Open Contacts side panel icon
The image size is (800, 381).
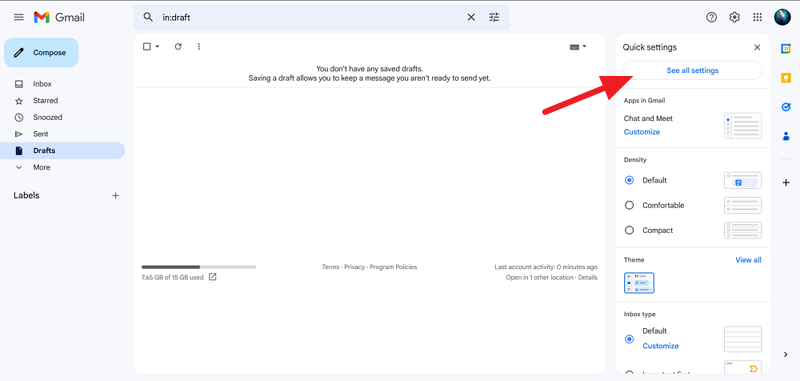click(786, 136)
